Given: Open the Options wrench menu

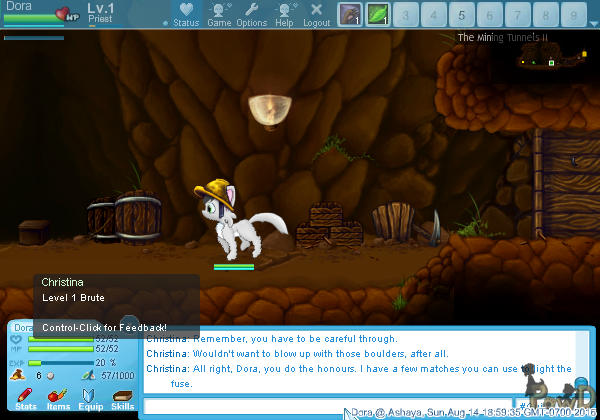Looking at the screenshot, I should coord(251,14).
